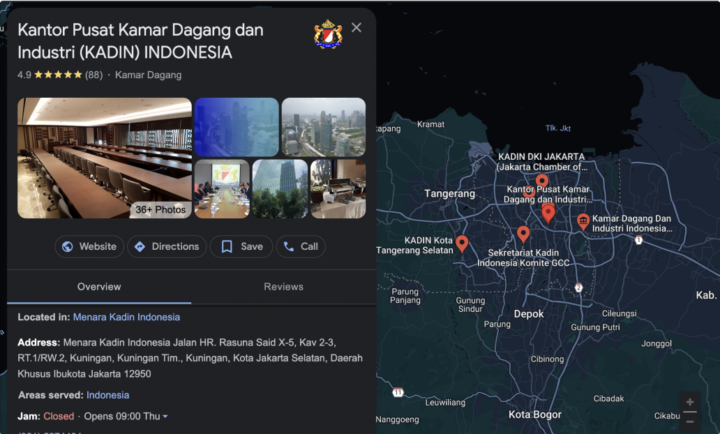
Task: Click highway shield 11 near Leuwiliang
Action: pos(398,393)
